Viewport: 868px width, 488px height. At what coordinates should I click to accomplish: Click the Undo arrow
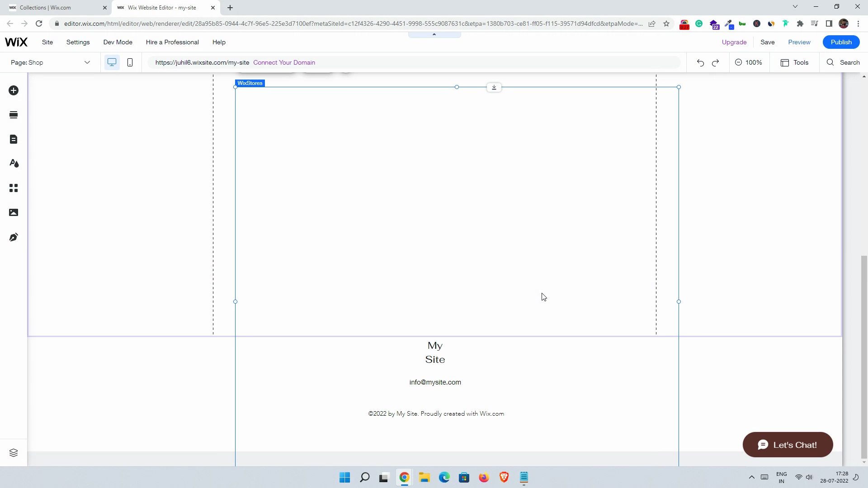[700, 63]
